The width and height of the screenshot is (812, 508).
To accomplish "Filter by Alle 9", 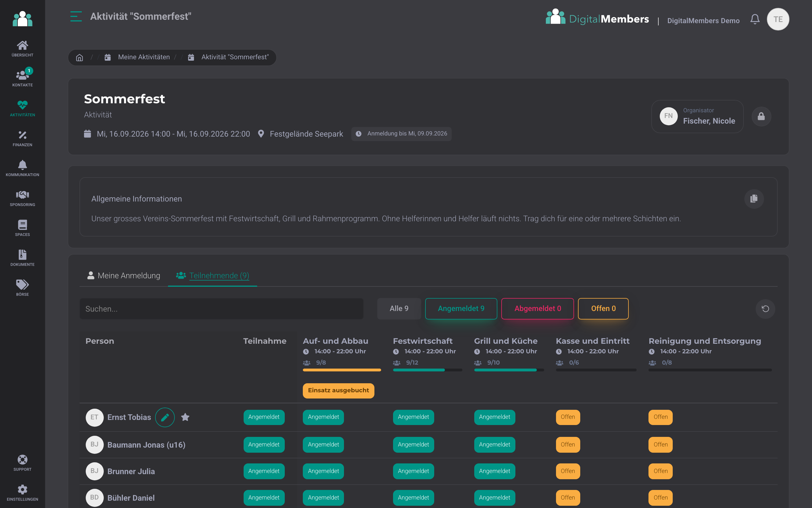I will coord(399,308).
